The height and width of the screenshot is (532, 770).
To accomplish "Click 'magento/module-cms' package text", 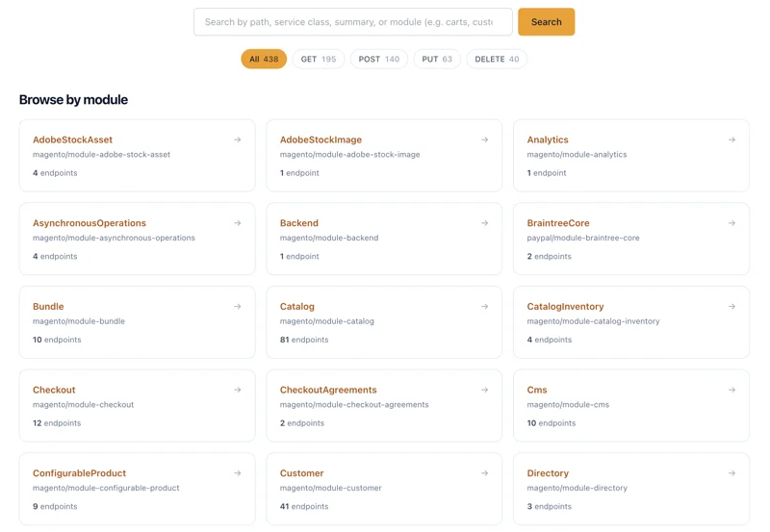I will (x=568, y=405).
